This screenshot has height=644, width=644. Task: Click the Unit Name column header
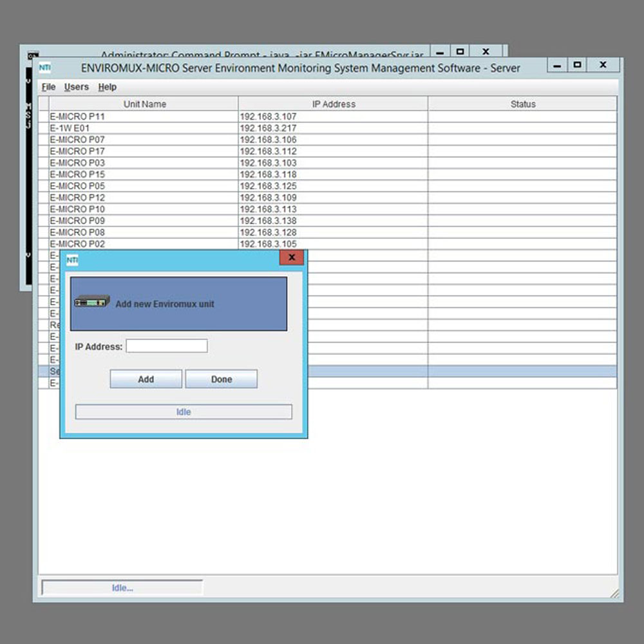[144, 104]
